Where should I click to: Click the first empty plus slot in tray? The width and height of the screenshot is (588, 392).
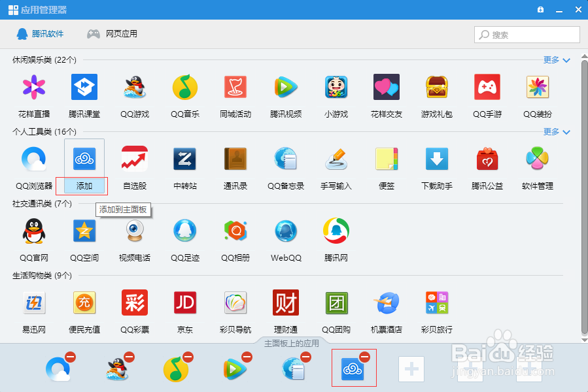tap(411, 369)
